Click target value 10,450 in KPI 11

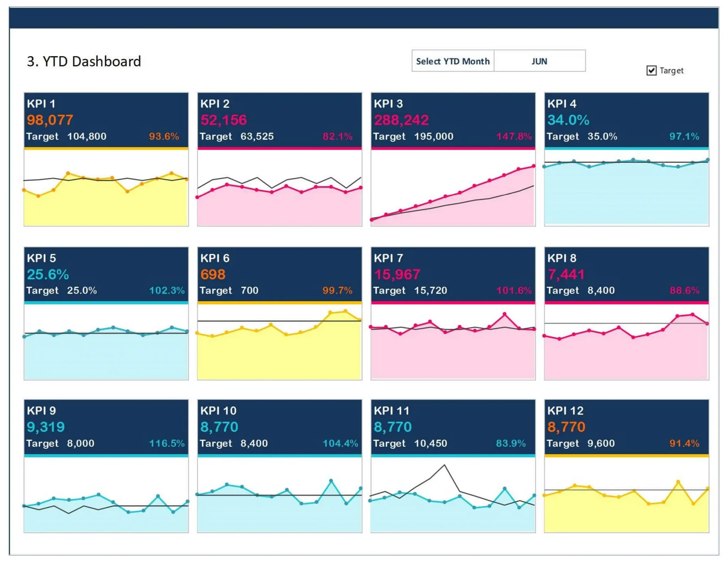[x=430, y=443]
